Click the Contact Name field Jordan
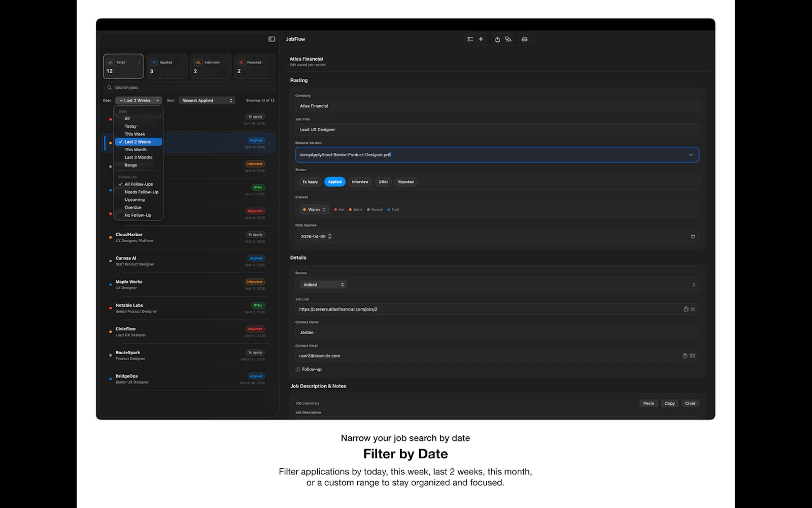 tap(497, 333)
